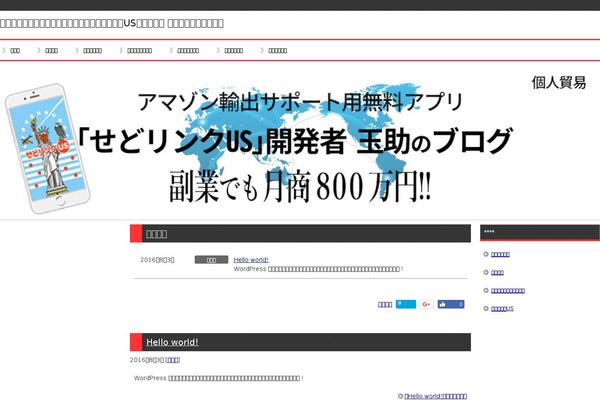Click the bracketed category link after the post date

[173, 360]
